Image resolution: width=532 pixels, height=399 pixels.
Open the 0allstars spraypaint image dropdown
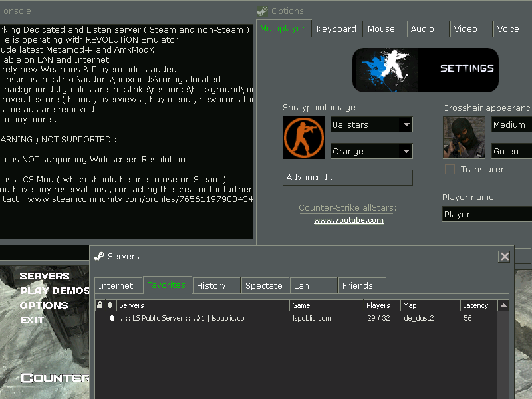[406, 124]
